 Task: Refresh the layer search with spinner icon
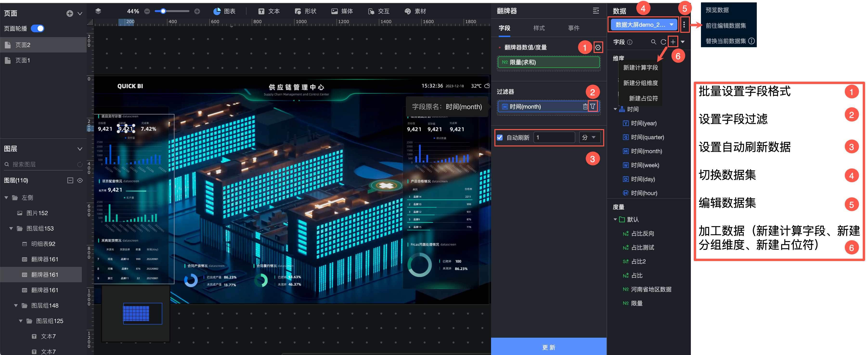click(80, 164)
